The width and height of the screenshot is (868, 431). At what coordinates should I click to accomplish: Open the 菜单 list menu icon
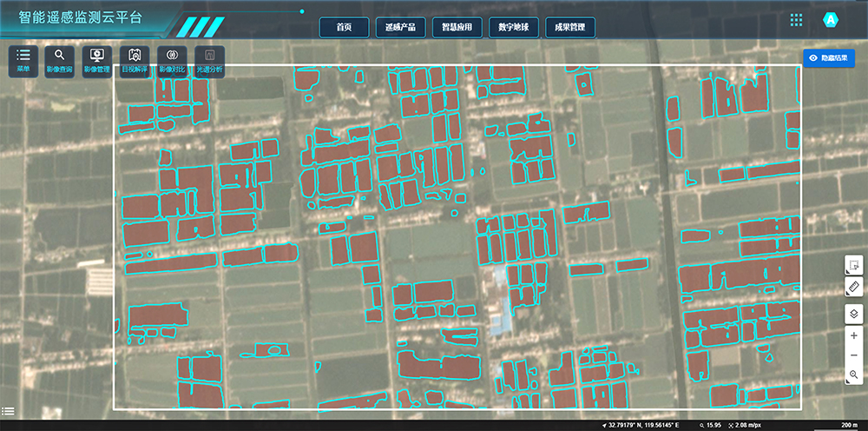[x=23, y=60]
